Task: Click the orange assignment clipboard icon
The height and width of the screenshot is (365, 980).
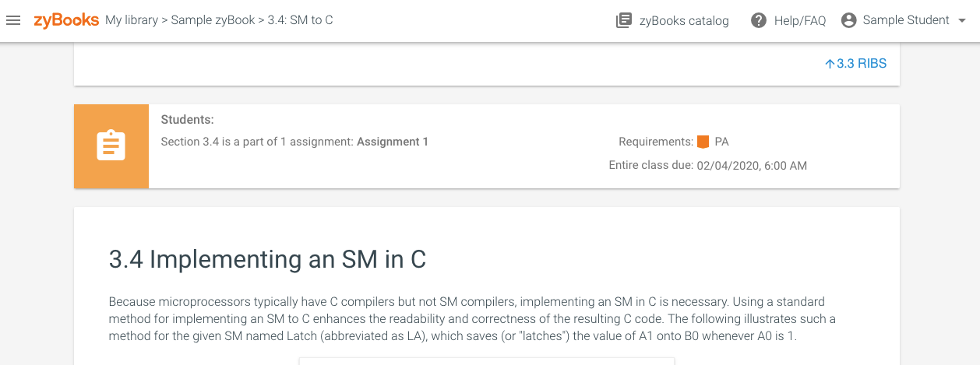Action: (111, 146)
